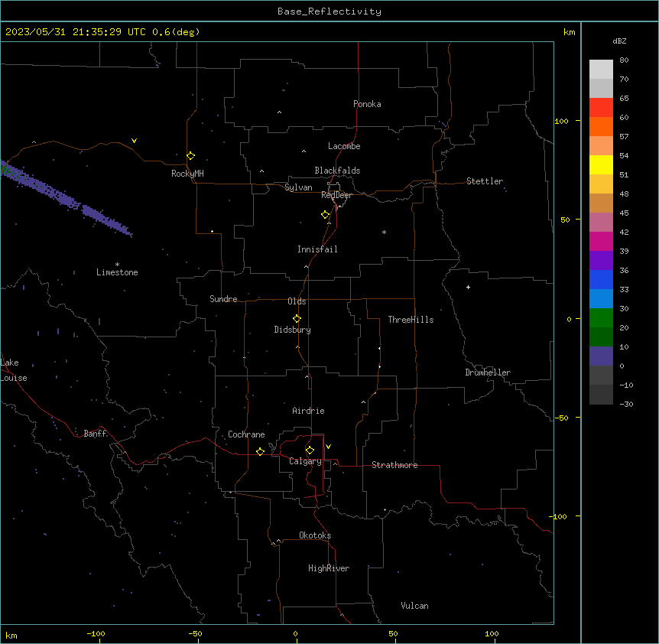Image resolution: width=659 pixels, height=644 pixels.
Task: Click the yellow diamond marker near RockyMH
Action: [x=191, y=156]
